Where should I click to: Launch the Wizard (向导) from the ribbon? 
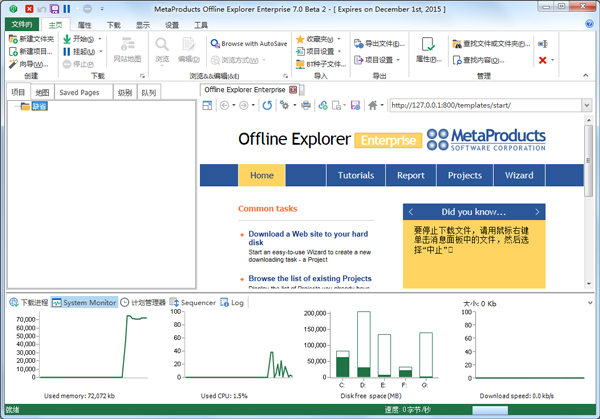click(x=28, y=64)
